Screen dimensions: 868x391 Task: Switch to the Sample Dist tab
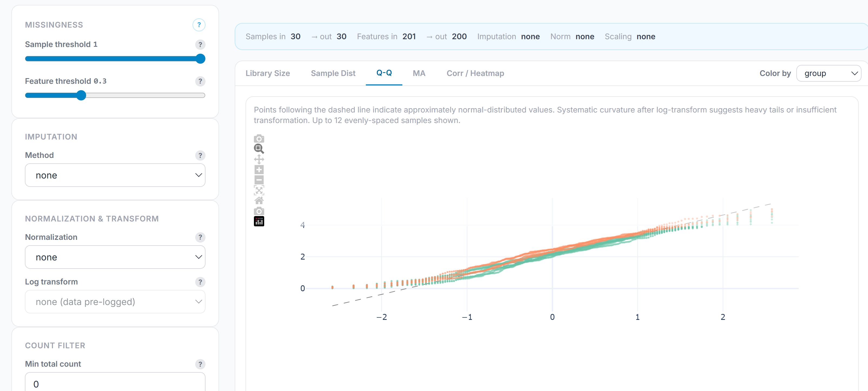click(333, 73)
